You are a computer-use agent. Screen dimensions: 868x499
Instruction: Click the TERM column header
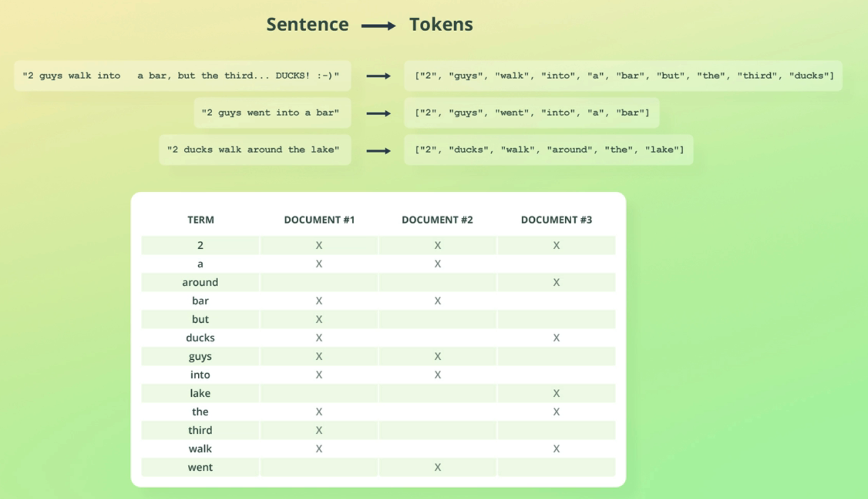click(x=201, y=220)
